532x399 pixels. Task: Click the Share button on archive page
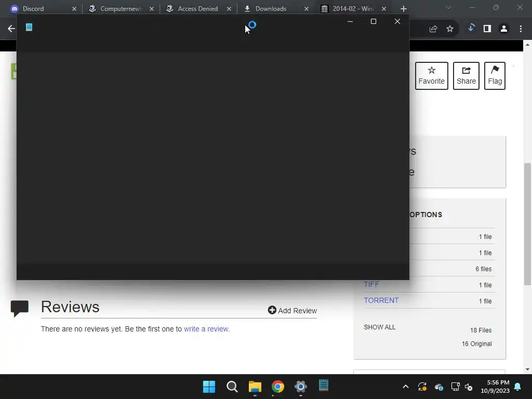pyautogui.click(x=466, y=76)
